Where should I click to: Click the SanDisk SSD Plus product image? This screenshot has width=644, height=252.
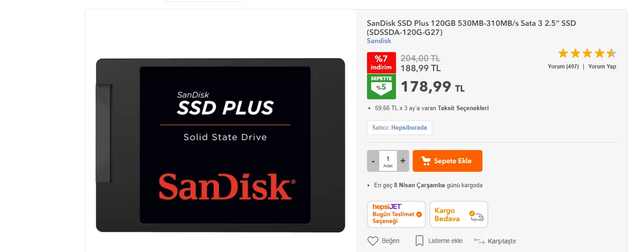[220, 145]
